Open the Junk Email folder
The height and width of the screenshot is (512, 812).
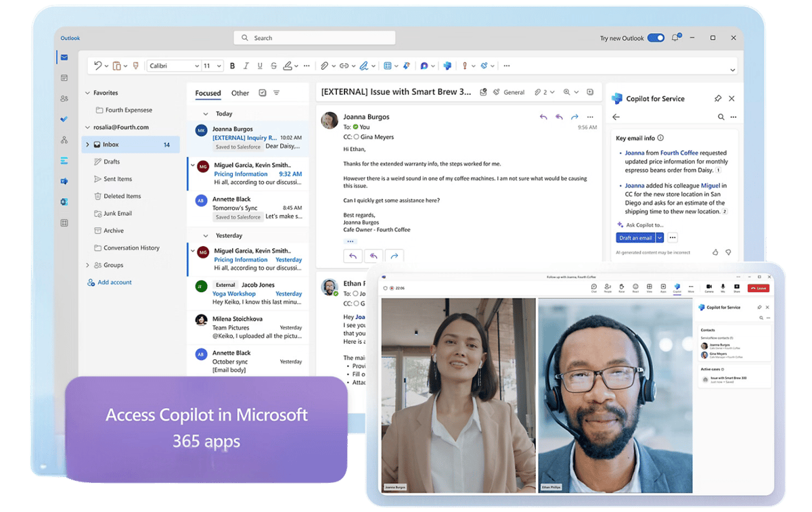(113, 213)
